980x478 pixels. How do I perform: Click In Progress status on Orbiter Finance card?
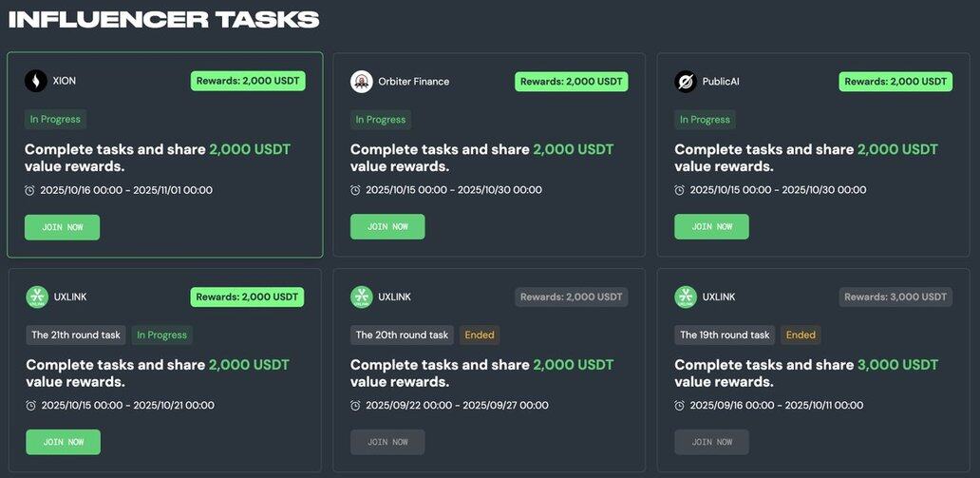(x=380, y=120)
